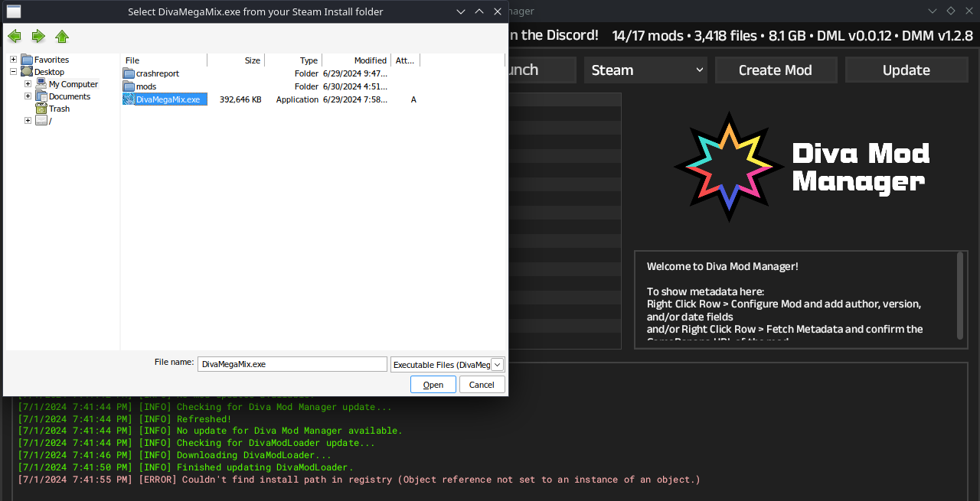Click the crashreport folder icon
Viewport: 980px width, 501px height.
(129, 73)
